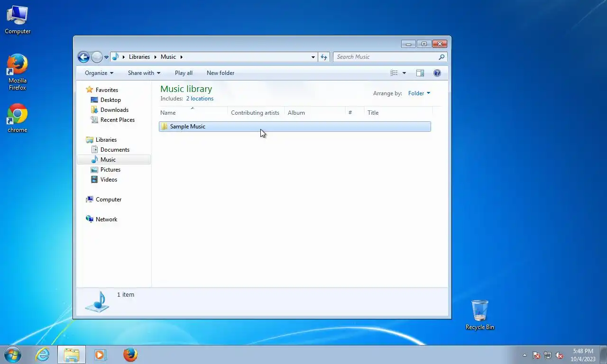The image size is (607, 364).
Task: Open the Arrange by Folder dropdown
Action: [419, 93]
